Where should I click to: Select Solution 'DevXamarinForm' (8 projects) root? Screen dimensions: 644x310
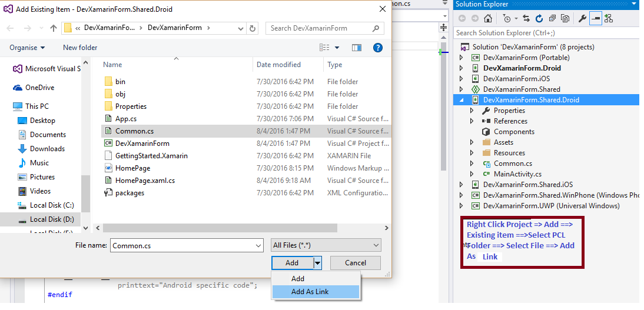[x=533, y=47]
